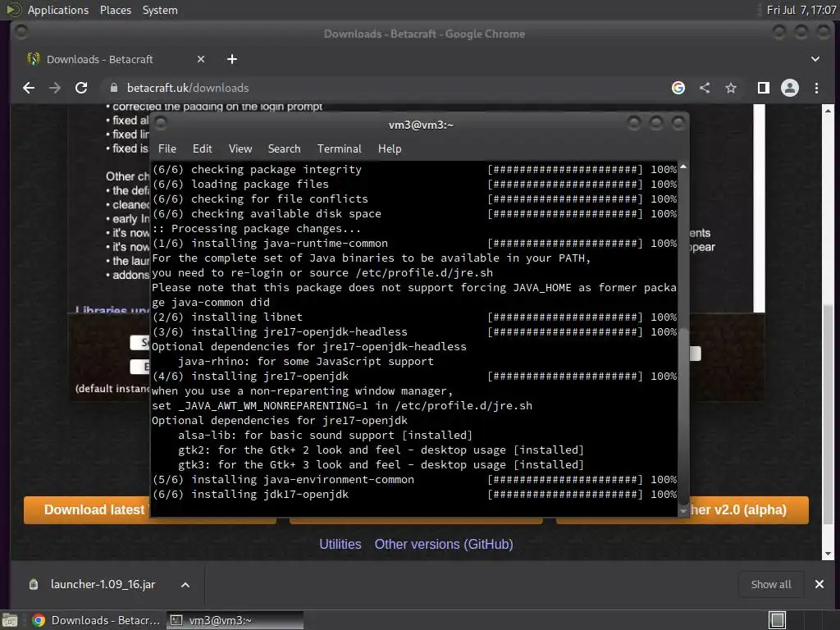Click the v2.0 (alpha) launcher button
The height and width of the screenshot is (630, 840).
748,509
